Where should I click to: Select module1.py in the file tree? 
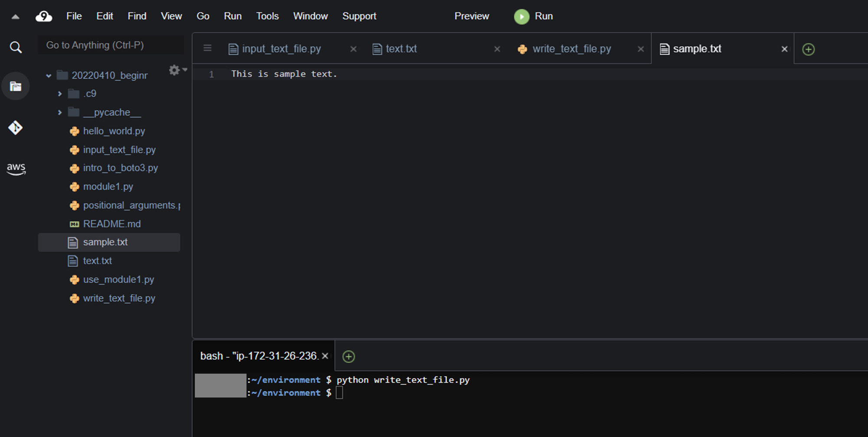pos(108,187)
